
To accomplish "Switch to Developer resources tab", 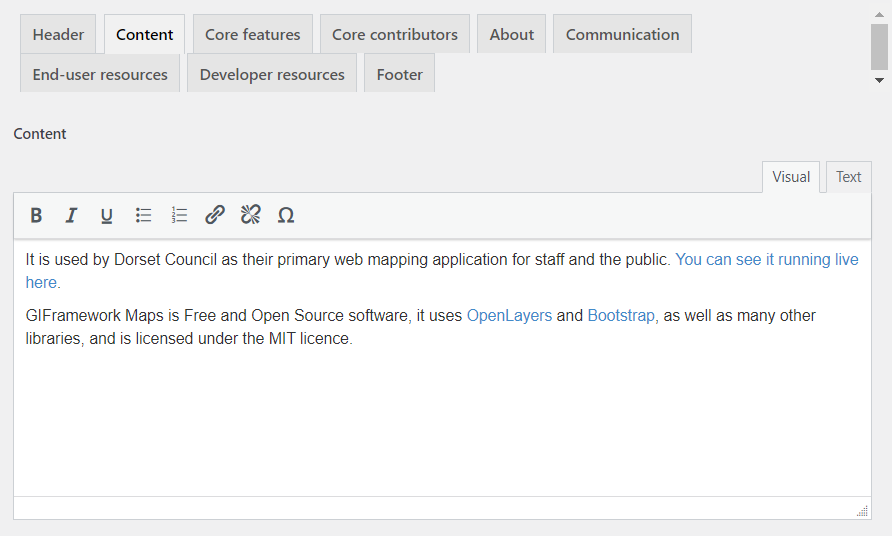I will pyautogui.click(x=272, y=74).
